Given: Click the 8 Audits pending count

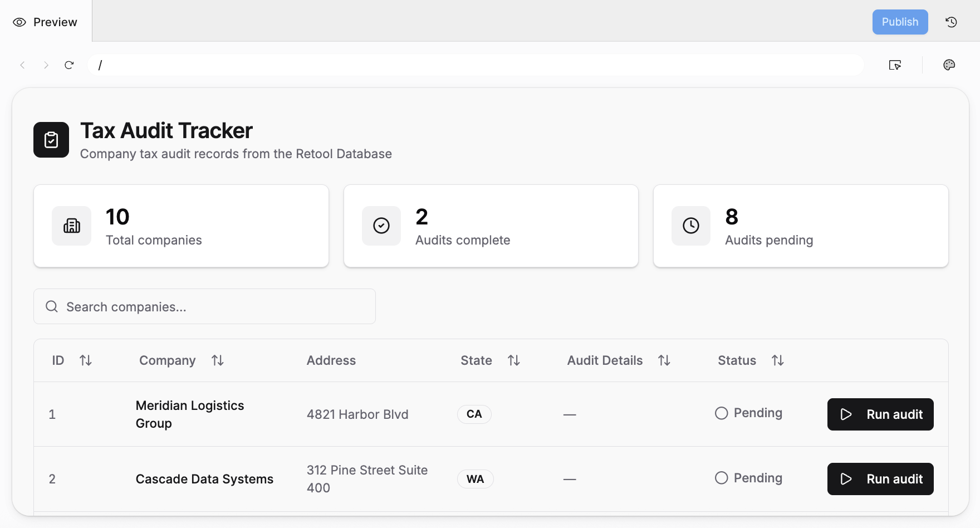Looking at the screenshot, I should click(x=732, y=217).
